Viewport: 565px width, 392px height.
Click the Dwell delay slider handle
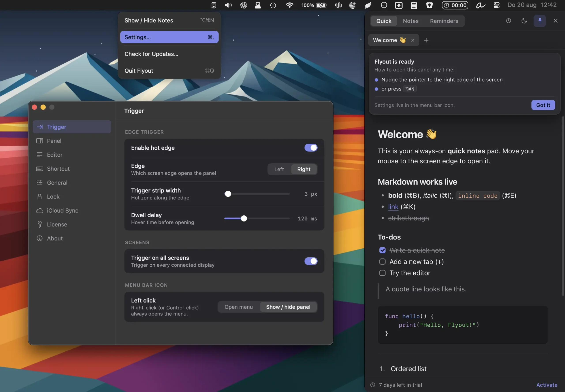pyautogui.click(x=244, y=218)
